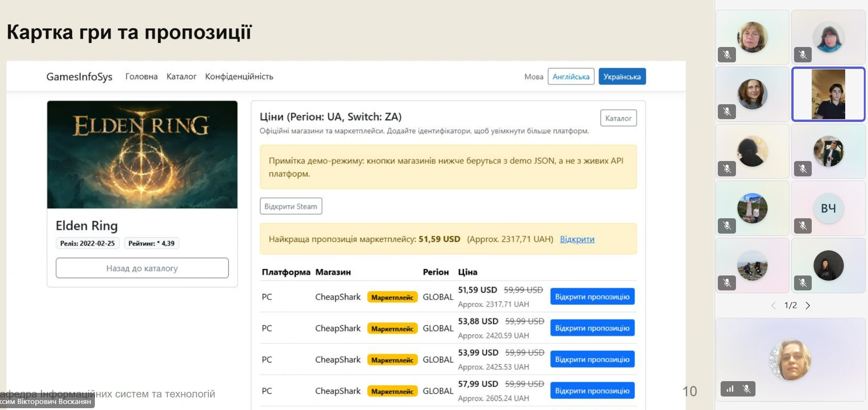Screen dimensions: 868x410
Task: Click Маркетплейс badge in 53,88 USD row
Action: click(x=392, y=329)
